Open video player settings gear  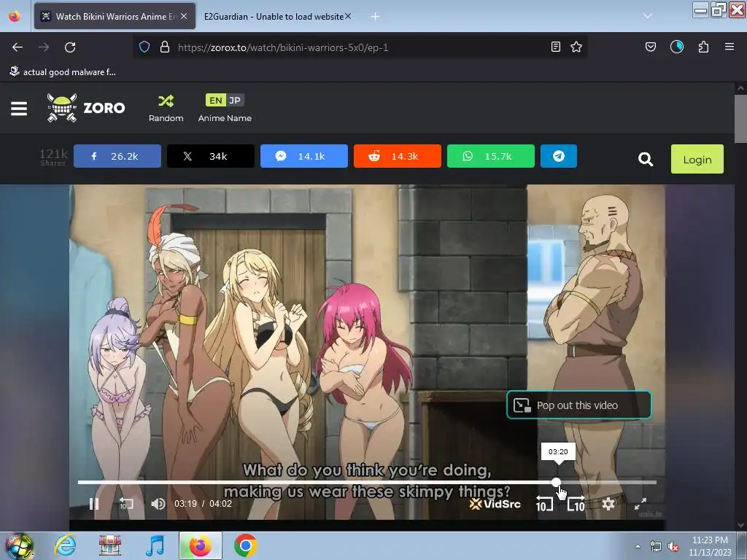[608, 504]
